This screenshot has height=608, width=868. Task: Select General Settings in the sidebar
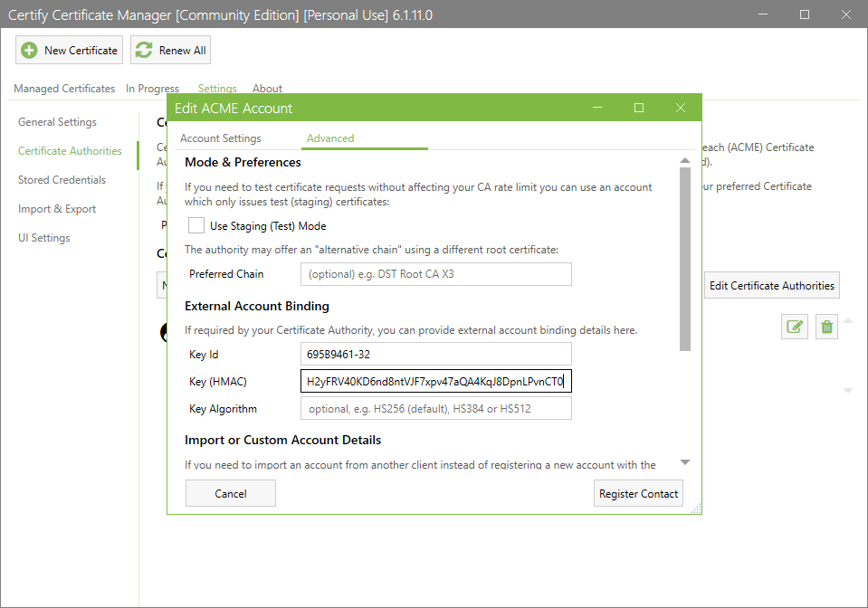[57, 122]
